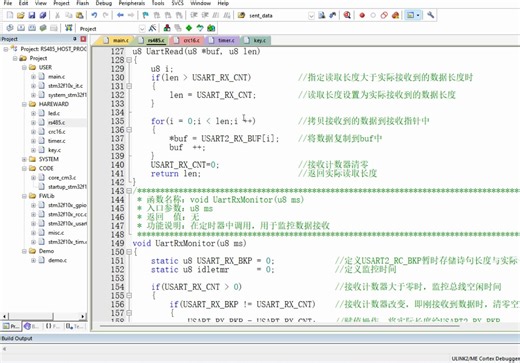The width and height of the screenshot is (520, 363).
Task: Navigate backward with the blue left arrow
Action: click(x=120, y=15)
